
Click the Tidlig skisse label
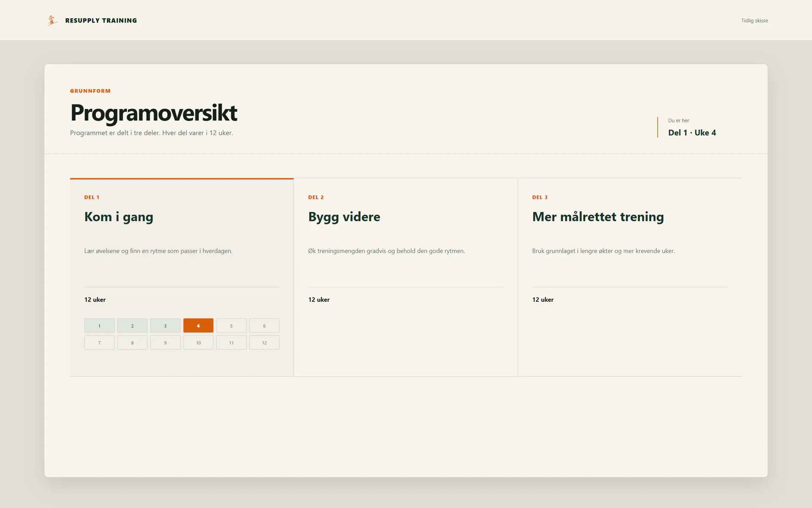pos(754,20)
